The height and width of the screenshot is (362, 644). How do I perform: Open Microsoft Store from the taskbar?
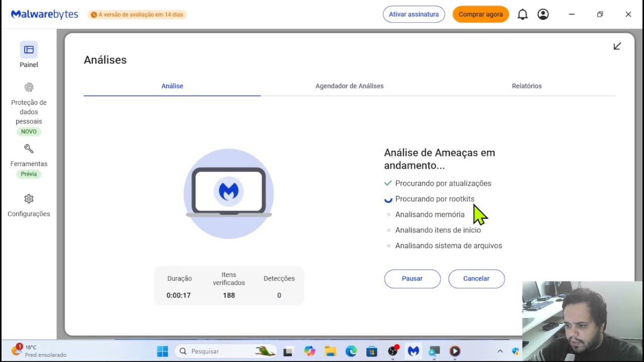click(372, 351)
